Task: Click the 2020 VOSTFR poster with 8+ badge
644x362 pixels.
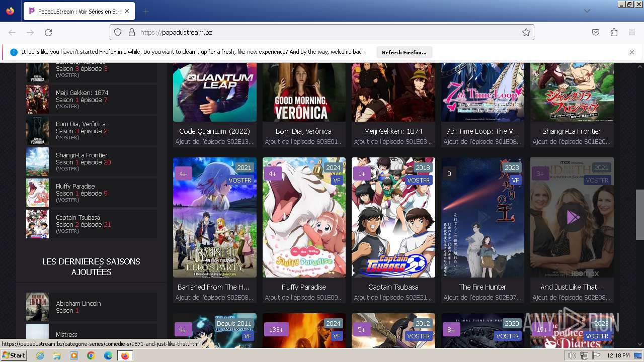Action: [x=482, y=331]
